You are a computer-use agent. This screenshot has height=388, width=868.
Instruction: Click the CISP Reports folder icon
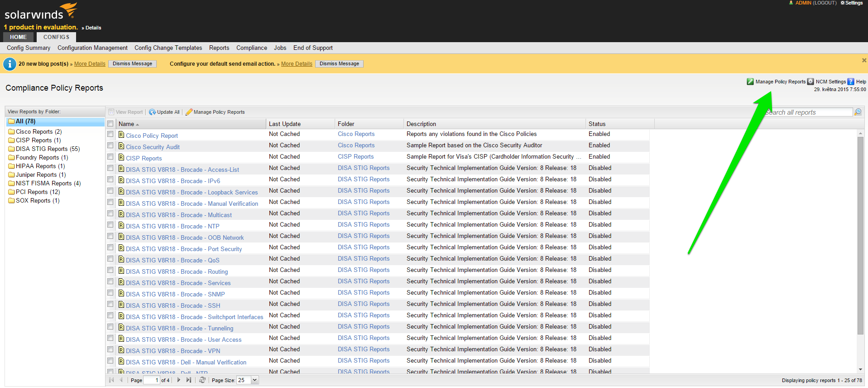tap(11, 140)
